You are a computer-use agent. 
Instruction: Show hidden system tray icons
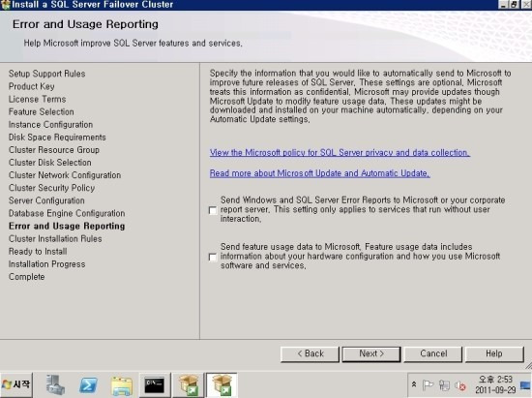[414, 385]
